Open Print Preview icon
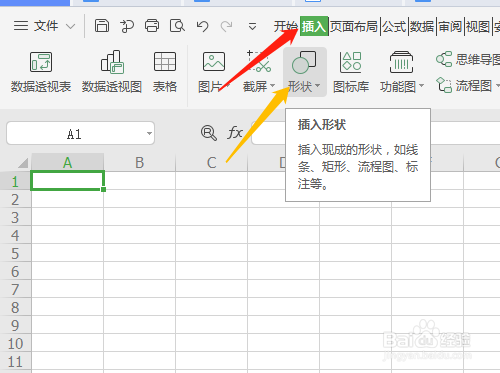 (177, 26)
